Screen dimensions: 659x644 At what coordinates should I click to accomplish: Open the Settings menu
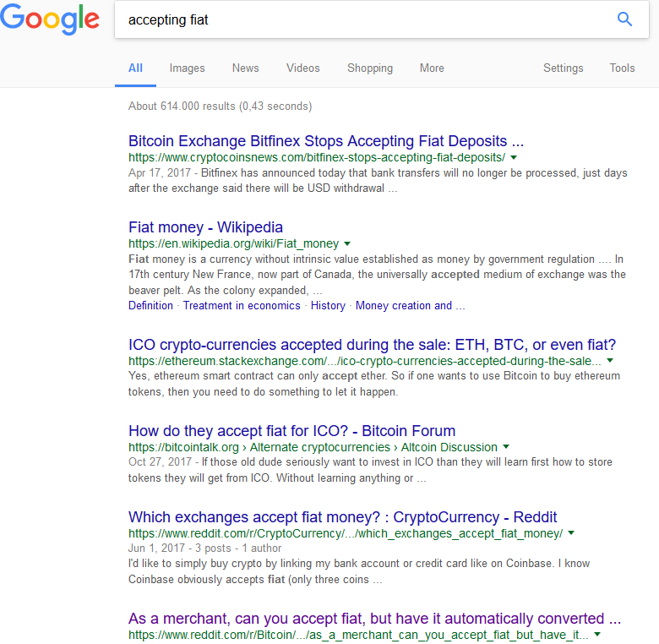[564, 68]
